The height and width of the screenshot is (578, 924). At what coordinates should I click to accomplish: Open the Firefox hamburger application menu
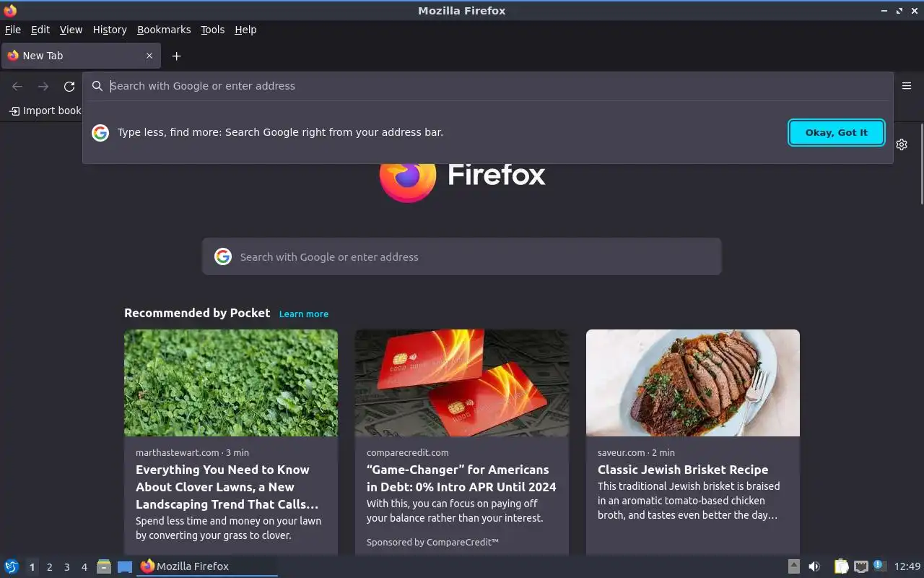coord(907,86)
